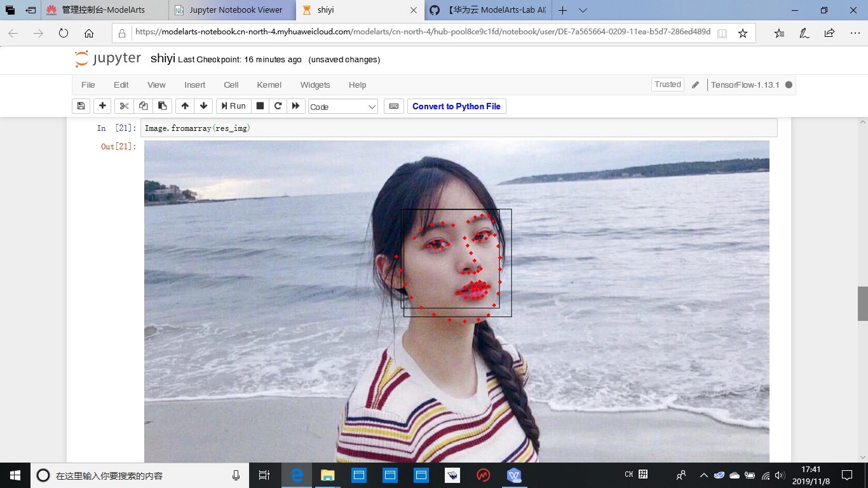This screenshot has height=488, width=868.
Task: Cut selected cells with scissors icon
Action: click(x=124, y=106)
